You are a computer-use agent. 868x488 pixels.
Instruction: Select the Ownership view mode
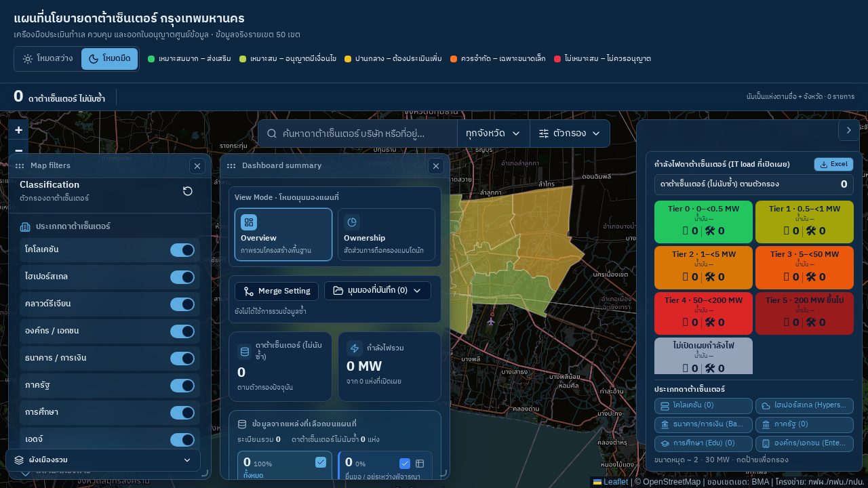click(x=387, y=235)
